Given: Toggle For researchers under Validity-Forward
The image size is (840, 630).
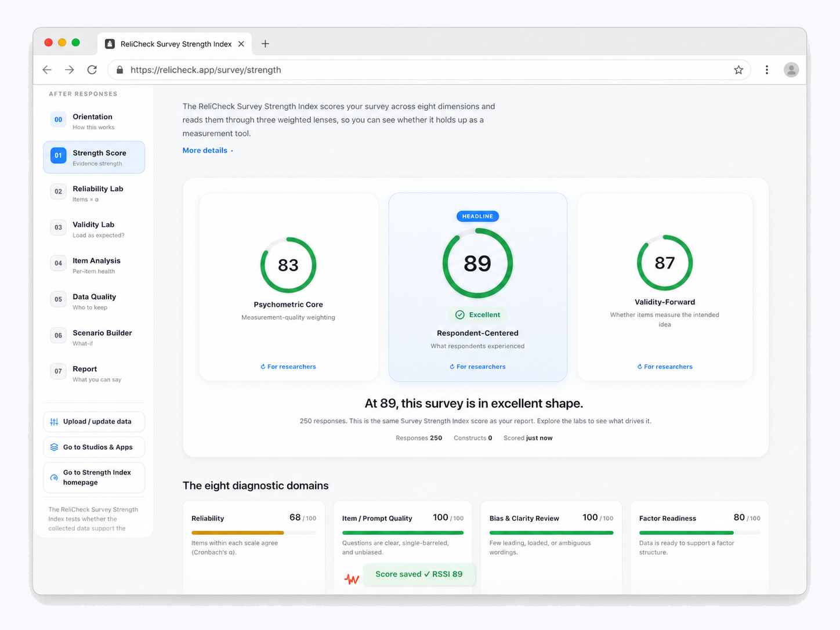Looking at the screenshot, I should [x=665, y=367].
